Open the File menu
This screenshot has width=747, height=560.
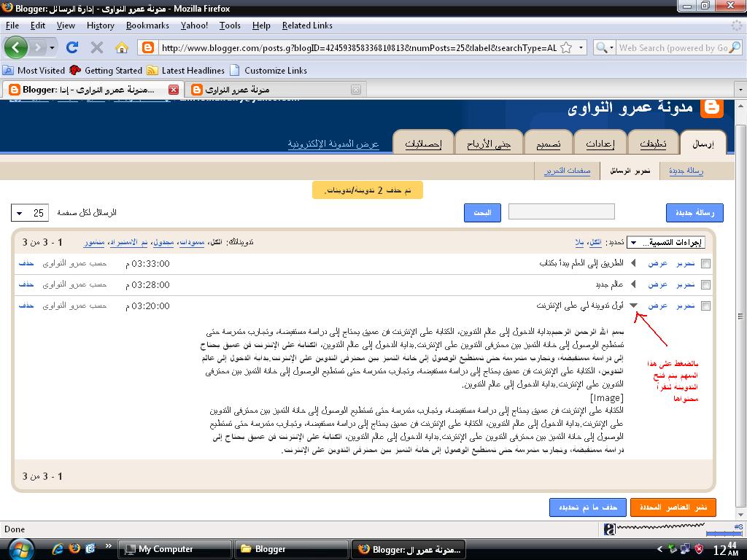[x=12, y=26]
